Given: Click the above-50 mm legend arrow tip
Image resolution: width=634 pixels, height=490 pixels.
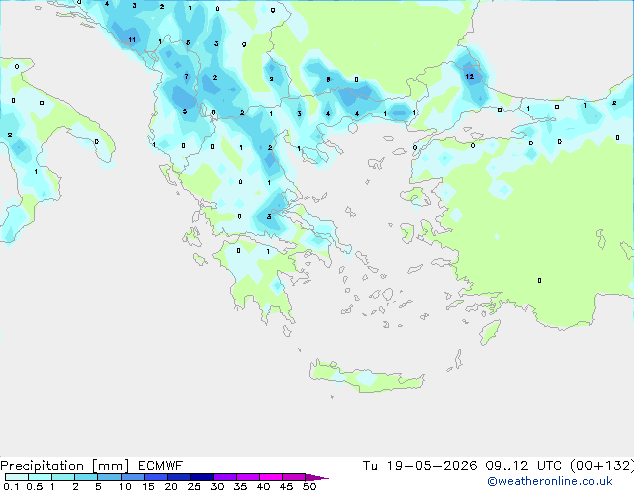Looking at the screenshot, I should tap(317, 477).
